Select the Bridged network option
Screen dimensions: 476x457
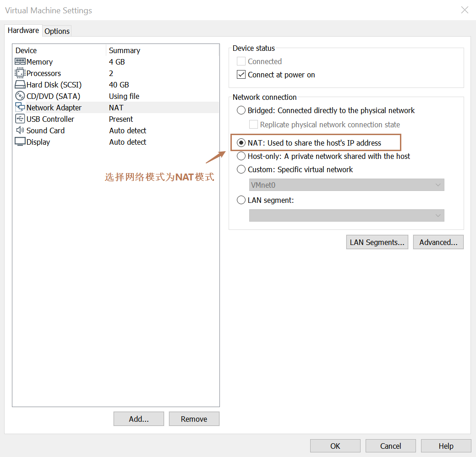click(x=241, y=110)
